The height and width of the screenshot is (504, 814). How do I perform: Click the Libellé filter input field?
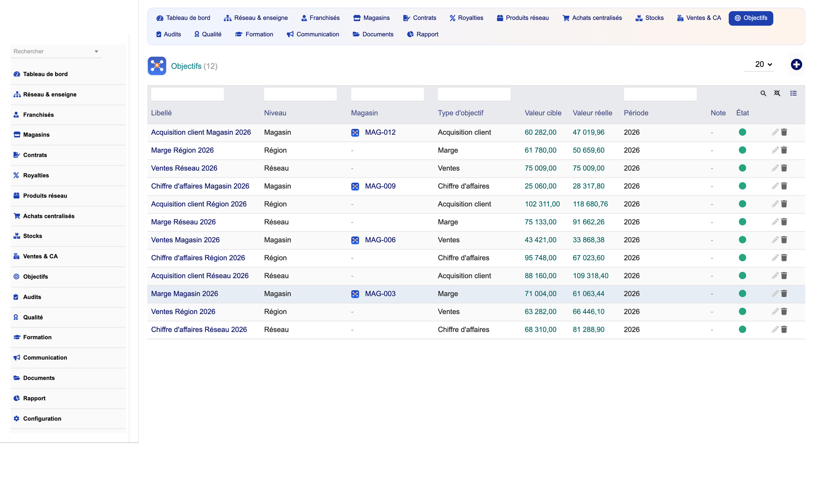point(187,94)
